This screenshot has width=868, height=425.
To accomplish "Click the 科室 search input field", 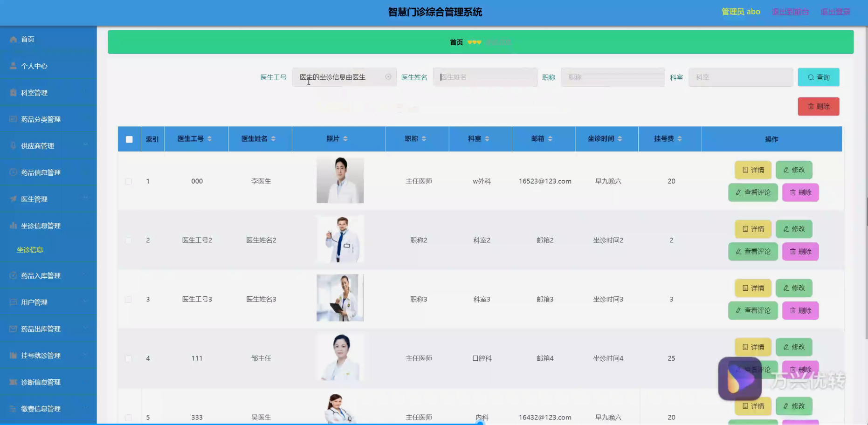I will (741, 77).
